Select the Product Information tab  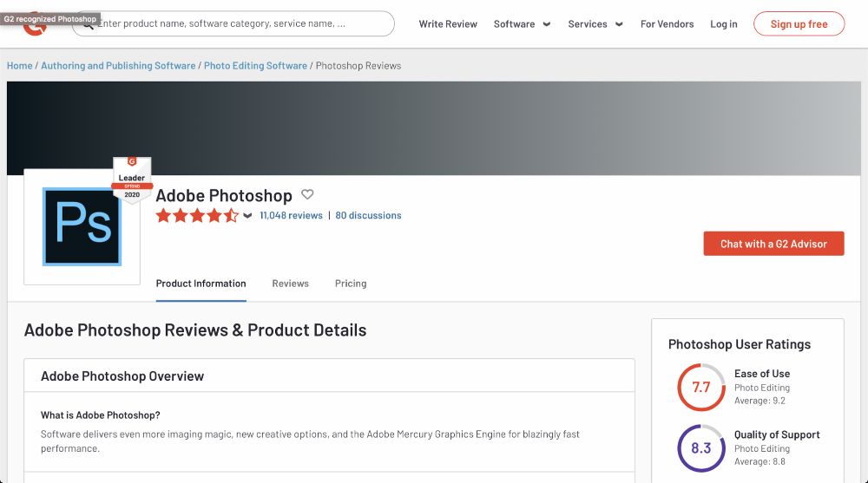[201, 284]
